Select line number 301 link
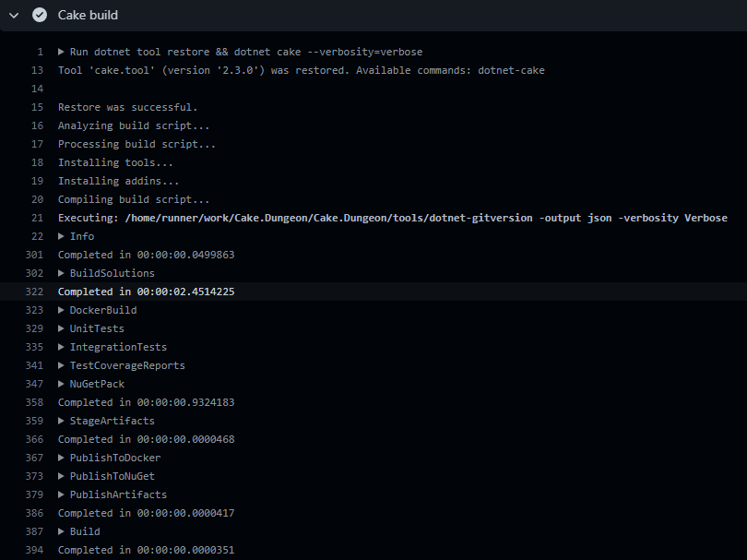The image size is (747, 560). click(34, 255)
